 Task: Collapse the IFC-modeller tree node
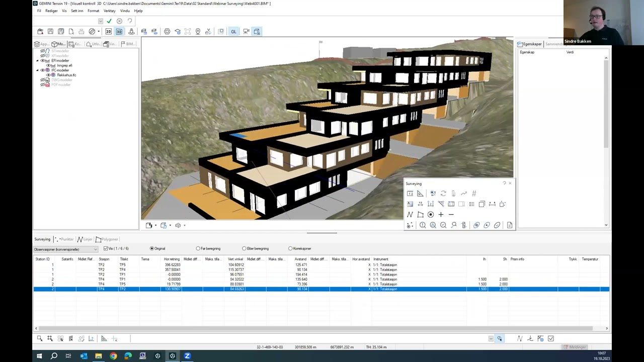37,70
